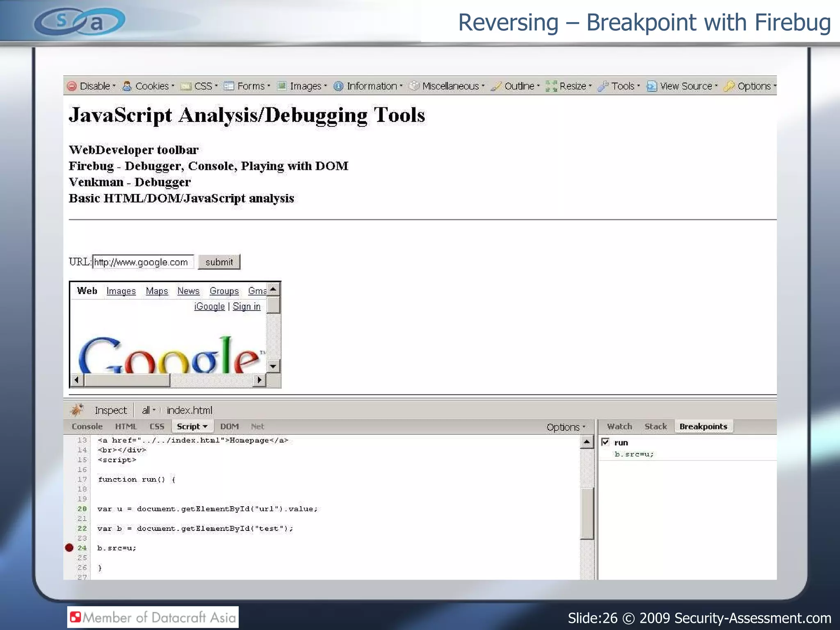The width and height of the screenshot is (840, 630).
Task: Open Firebug panel Options dropdown
Action: (x=566, y=427)
